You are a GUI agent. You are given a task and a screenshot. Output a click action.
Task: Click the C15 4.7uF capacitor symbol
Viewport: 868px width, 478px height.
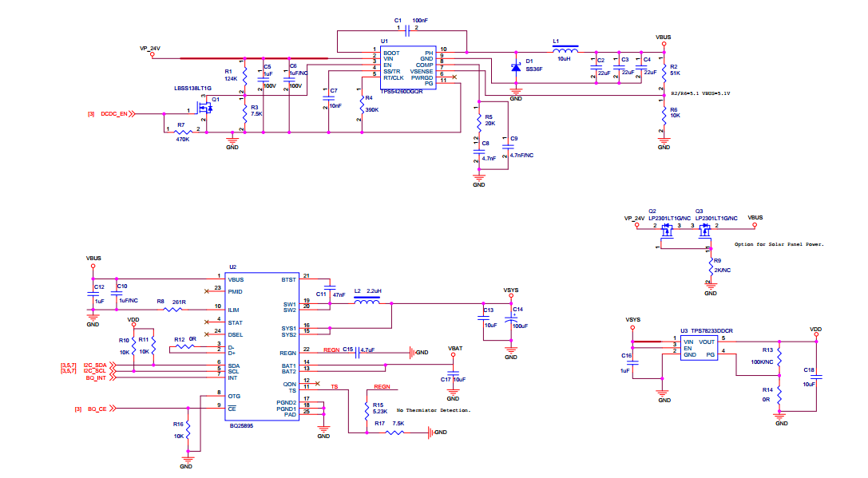point(359,352)
